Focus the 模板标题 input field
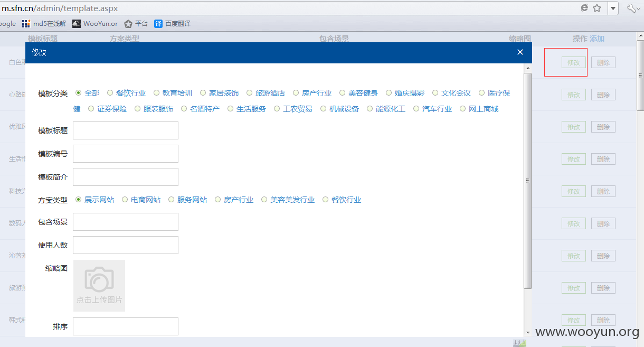Image resolution: width=644 pixels, height=347 pixels. [126, 130]
